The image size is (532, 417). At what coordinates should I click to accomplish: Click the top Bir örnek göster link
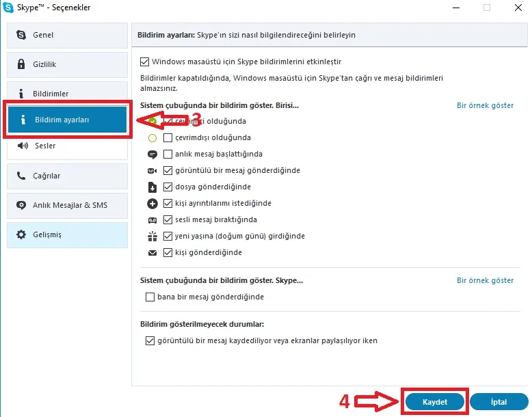coord(485,105)
